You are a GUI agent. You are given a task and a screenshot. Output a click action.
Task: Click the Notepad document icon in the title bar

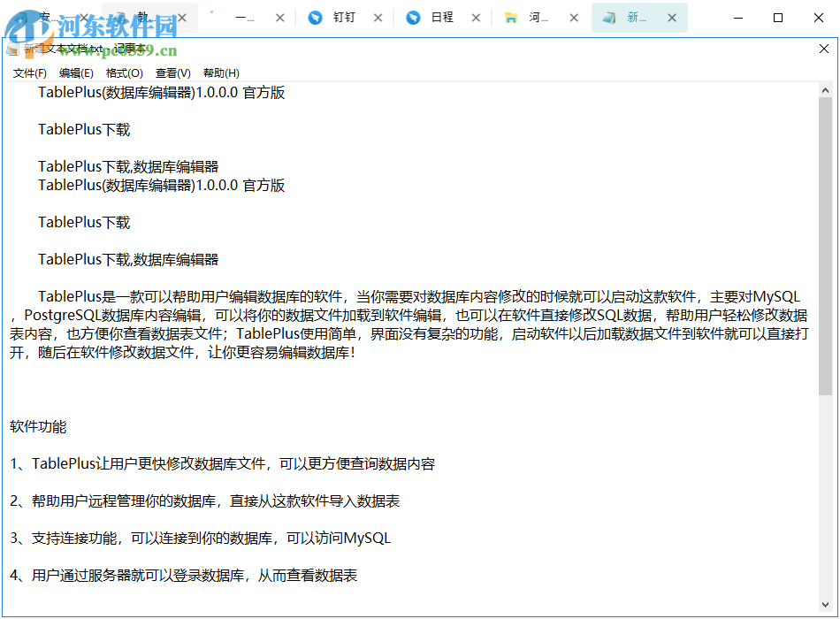coord(15,49)
